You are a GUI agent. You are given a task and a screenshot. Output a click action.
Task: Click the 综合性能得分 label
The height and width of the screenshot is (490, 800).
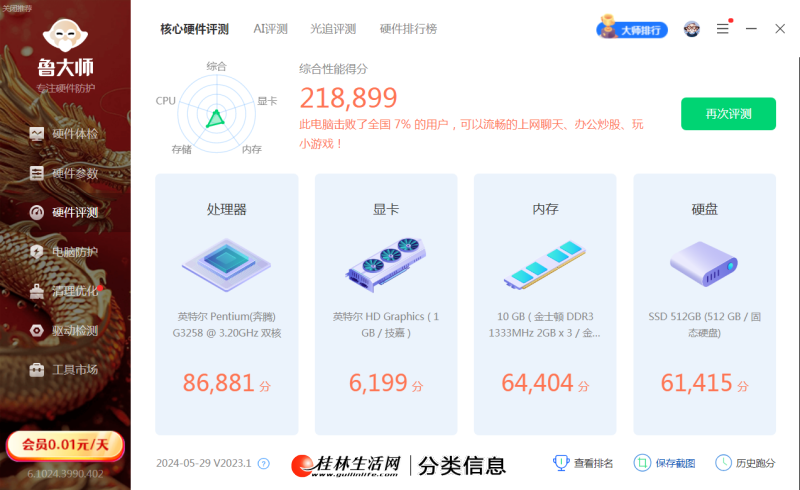[x=333, y=69]
